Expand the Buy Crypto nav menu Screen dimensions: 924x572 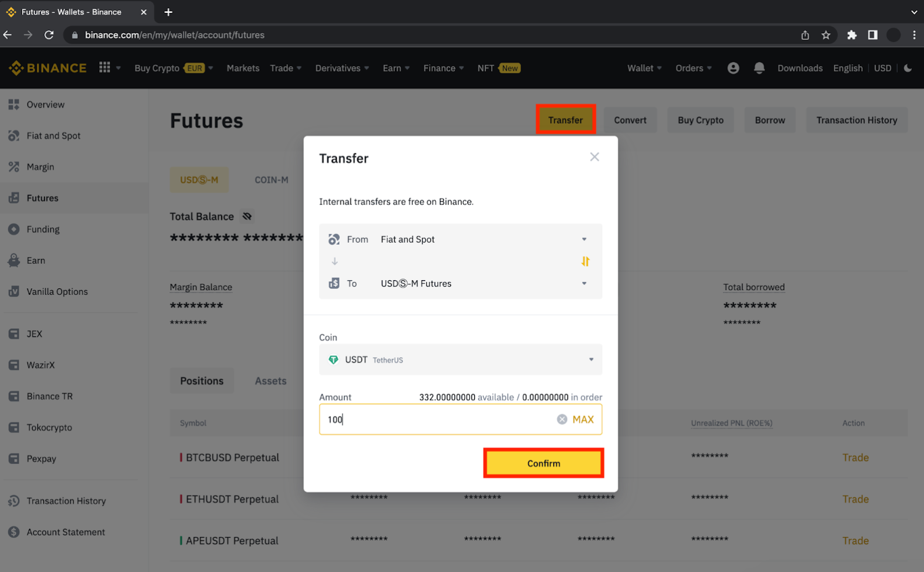tap(173, 68)
